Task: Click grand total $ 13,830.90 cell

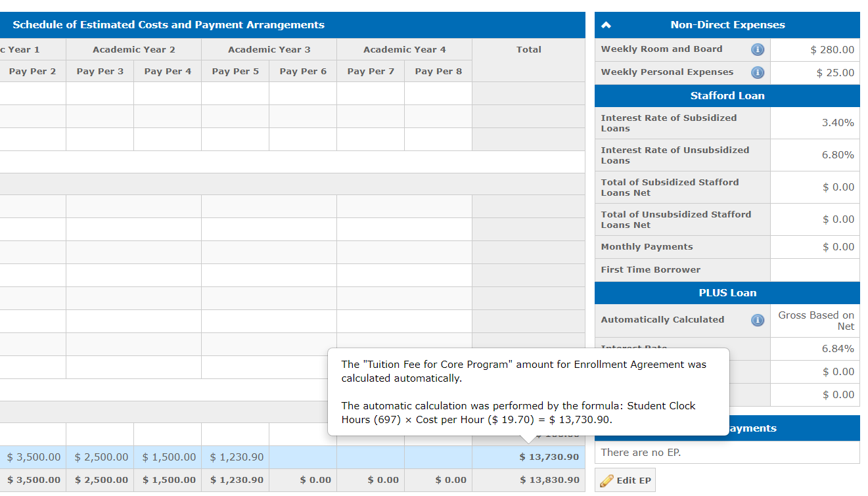Action: coord(549,480)
